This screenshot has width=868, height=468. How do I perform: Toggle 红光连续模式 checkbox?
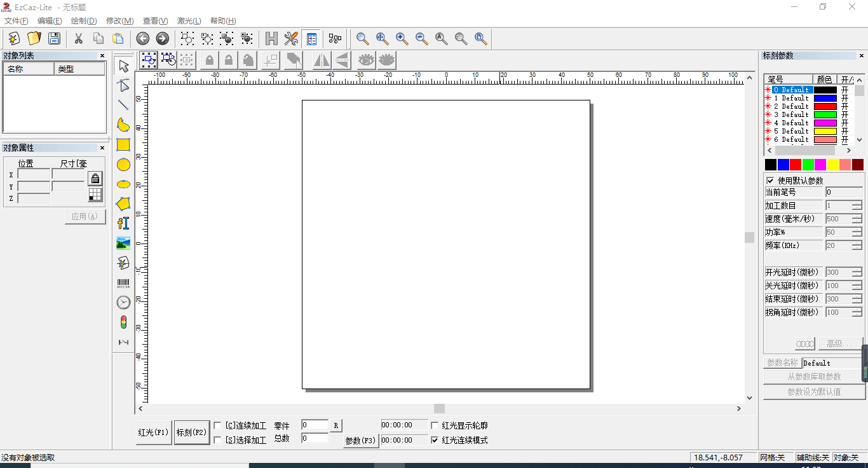435,440
